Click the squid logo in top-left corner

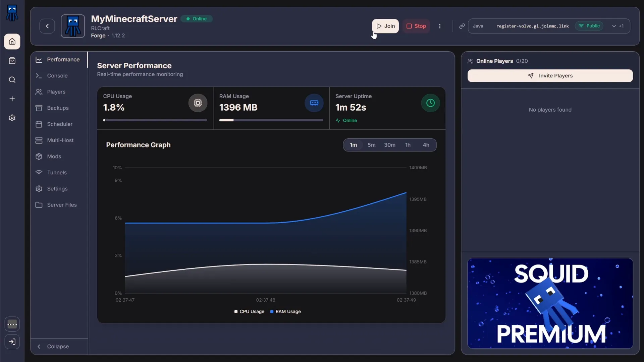[x=12, y=13]
